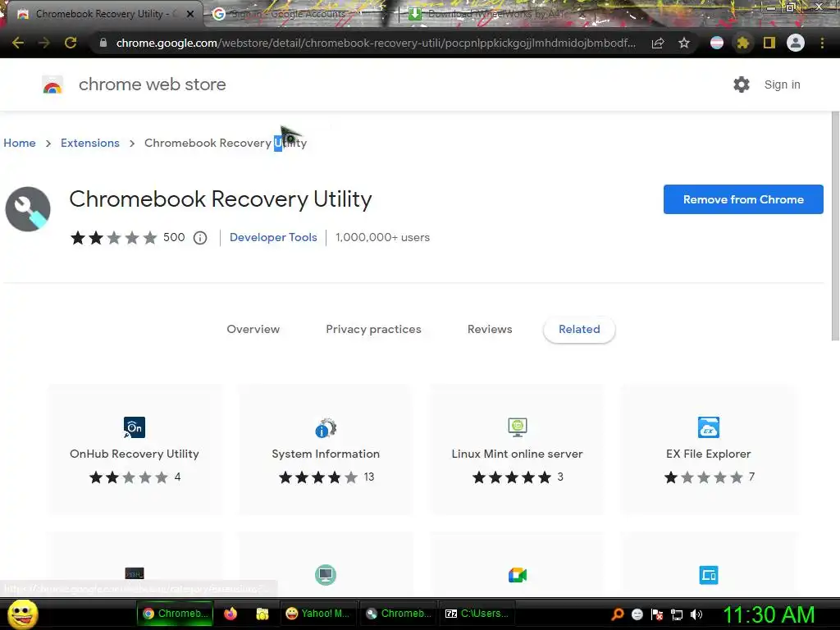Click the Chrome Web Store rainbow logo
840x630 pixels.
pyautogui.click(x=52, y=84)
